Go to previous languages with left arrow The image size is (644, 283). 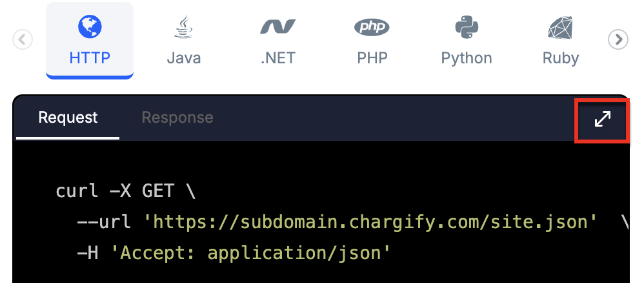pos(23,40)
